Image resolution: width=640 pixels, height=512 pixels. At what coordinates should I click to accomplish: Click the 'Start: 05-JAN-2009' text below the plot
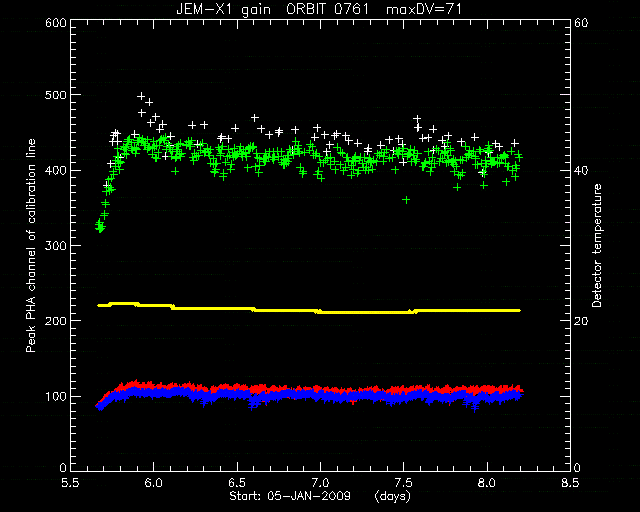pos(290,496)
